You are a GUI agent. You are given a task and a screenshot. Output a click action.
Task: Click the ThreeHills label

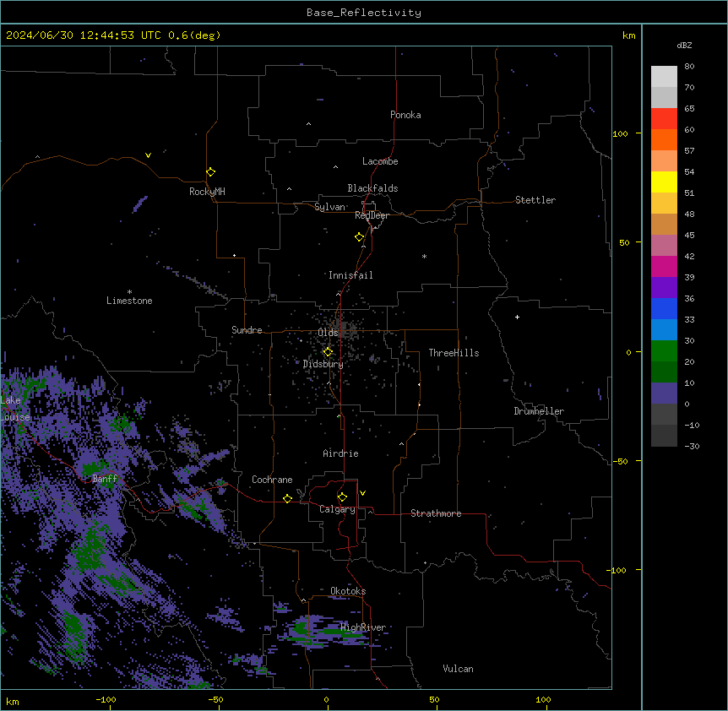(454, 353)
